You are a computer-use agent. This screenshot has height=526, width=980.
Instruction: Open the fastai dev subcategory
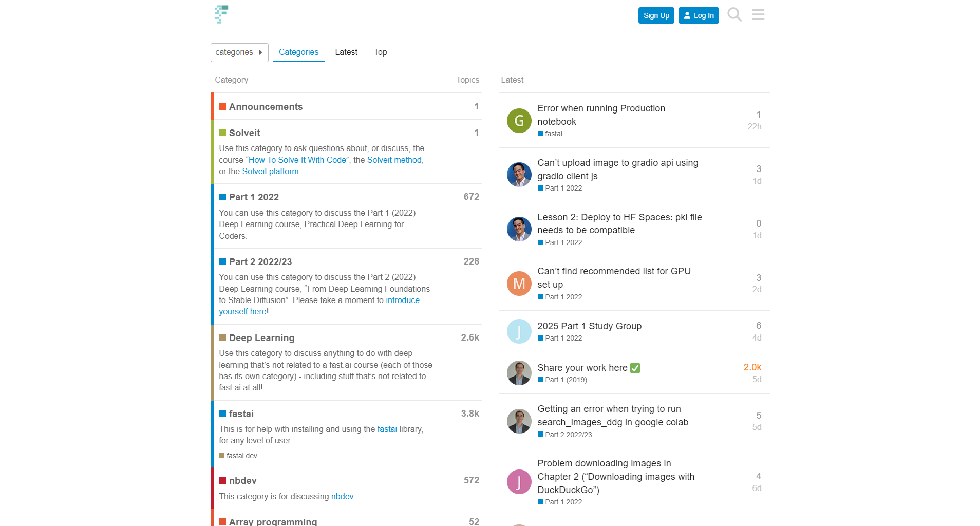(x=241, y=456)
